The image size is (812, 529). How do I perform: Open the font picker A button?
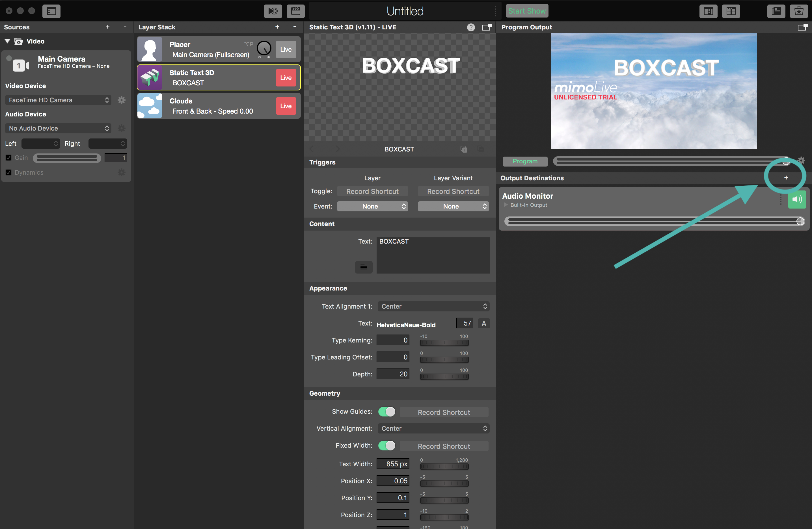pos(483,323)
